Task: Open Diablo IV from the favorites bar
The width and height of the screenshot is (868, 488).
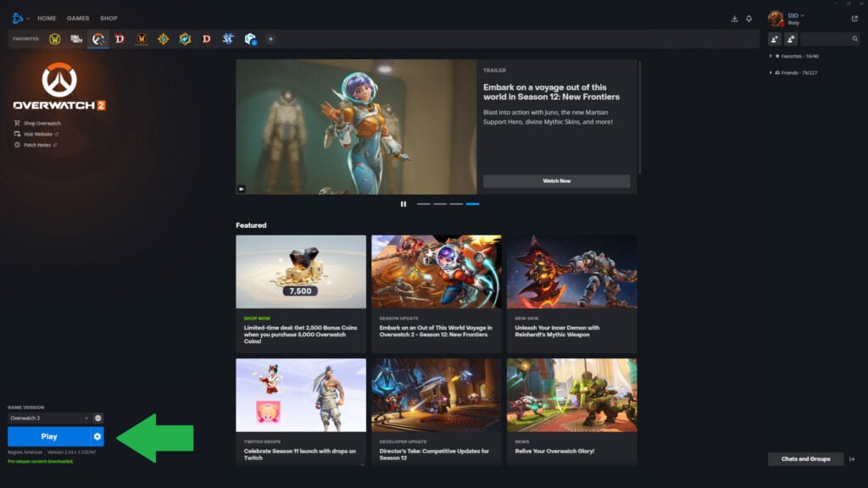Action: [x=119, y=38]
